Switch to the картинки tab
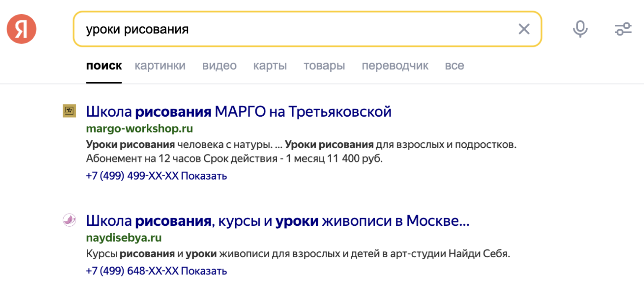The width and height of the screenshot is (644, 287). (160, 66)
